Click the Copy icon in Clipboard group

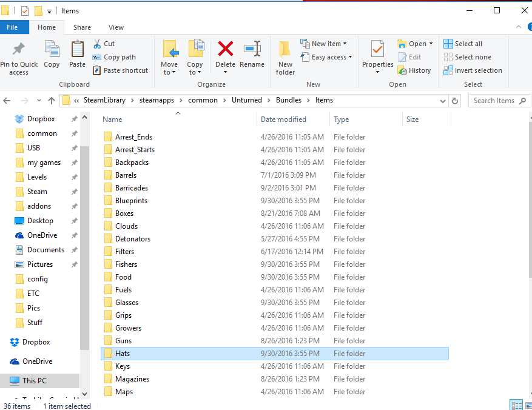[52, 49]
